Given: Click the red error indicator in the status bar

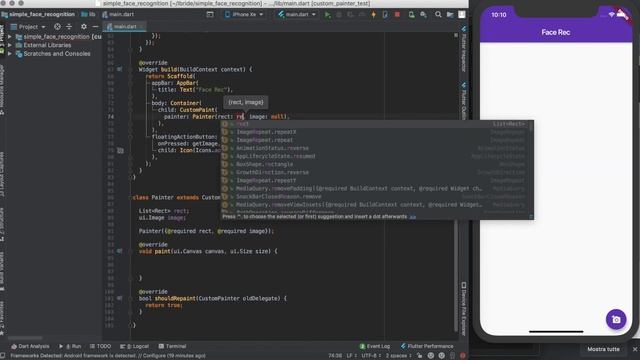Looking at the screenshot, I should coord(462,356).
